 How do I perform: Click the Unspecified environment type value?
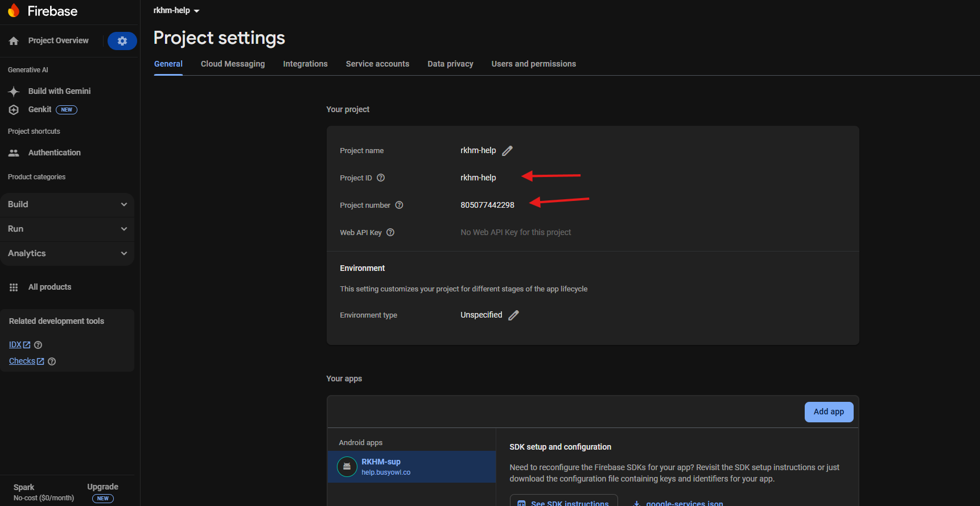(x=481, y=315)
